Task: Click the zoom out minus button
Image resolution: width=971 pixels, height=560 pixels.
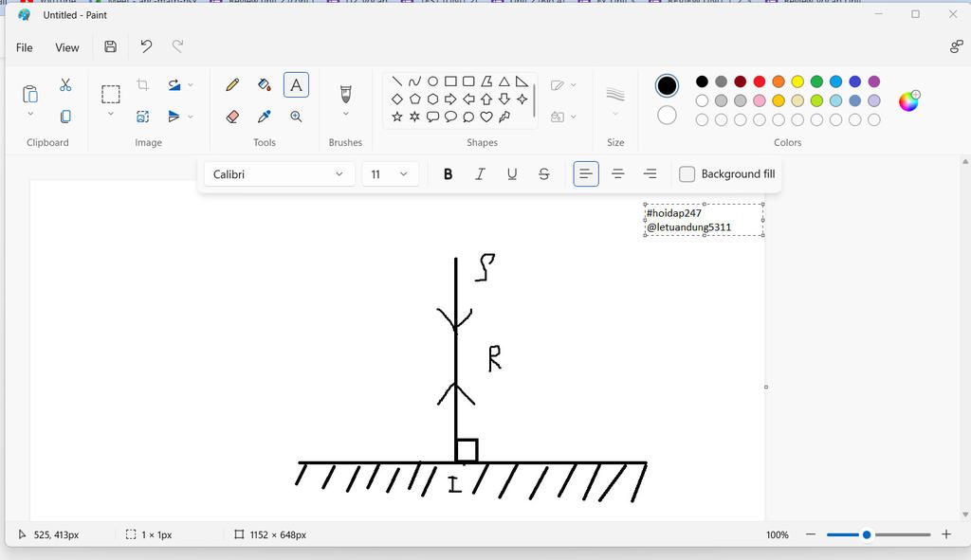Action: click(x=811, y=534)
